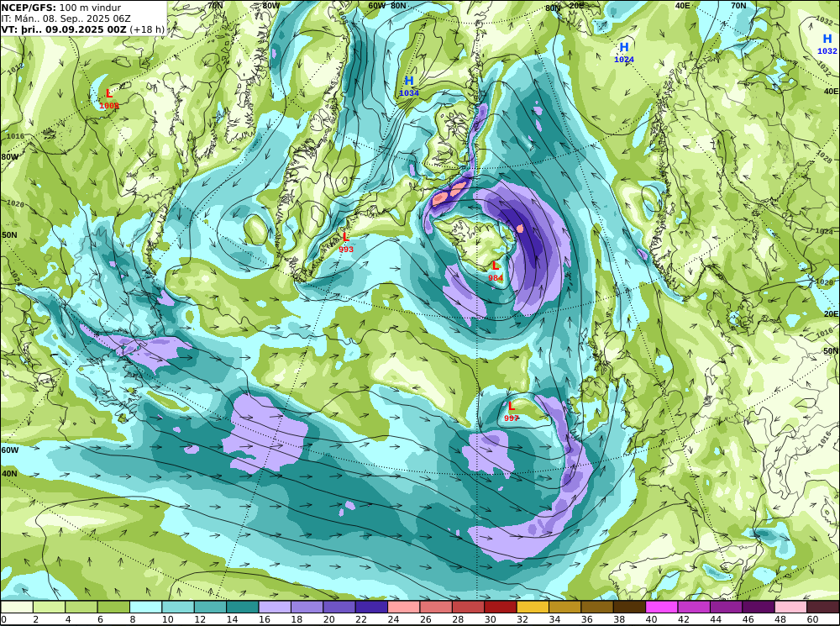
Task: Click the blue H marker above 1024
Action: [x=624, y=48]
